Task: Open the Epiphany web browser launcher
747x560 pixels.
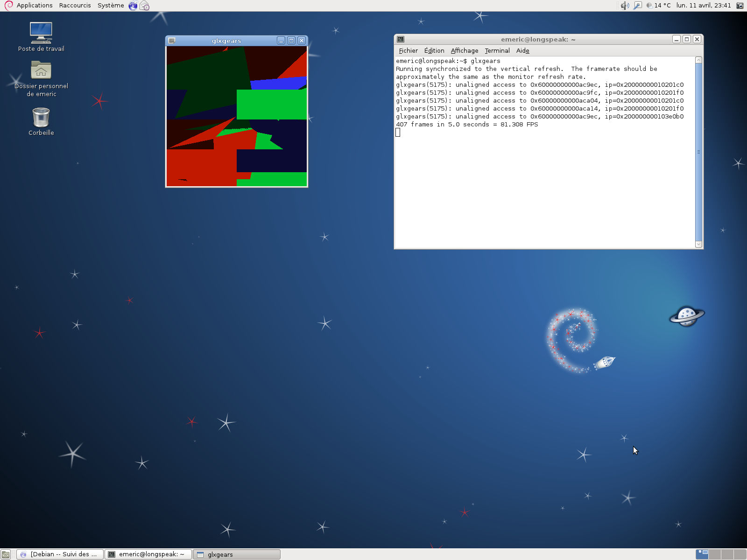Action: point(133,6)
